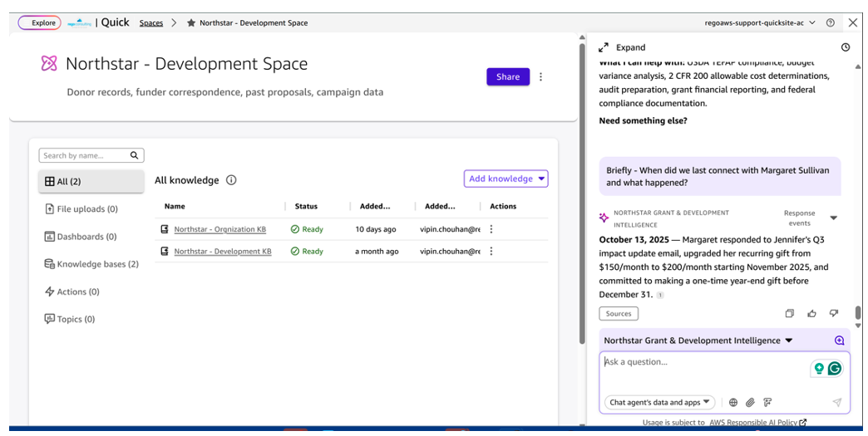This screenshot has width=868, height=436.
Task: Click the search magnifier icon
Action: pos(135,155)
